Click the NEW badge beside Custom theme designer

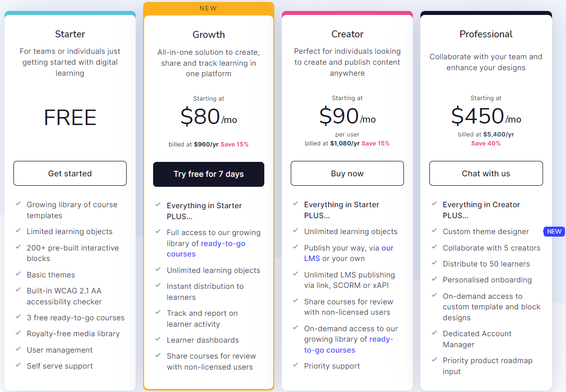point(554,231)
